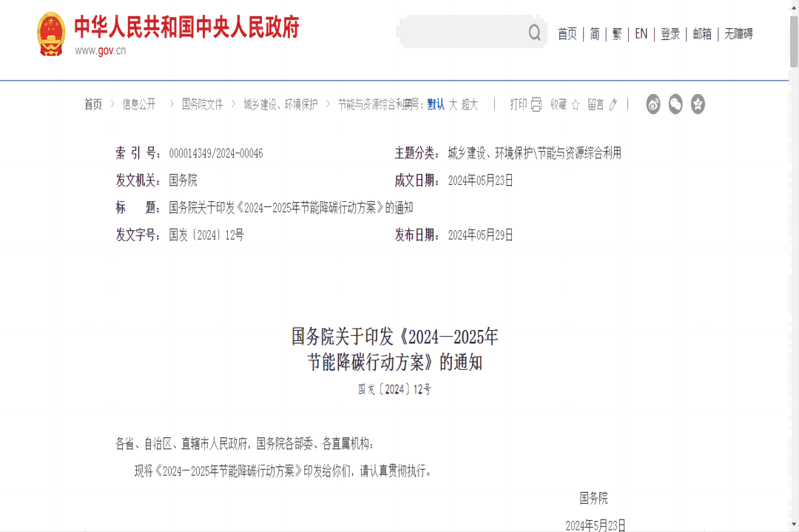
Task: Go to 首页 in the breadcrumb trail
Action: [x=92, y=104]
